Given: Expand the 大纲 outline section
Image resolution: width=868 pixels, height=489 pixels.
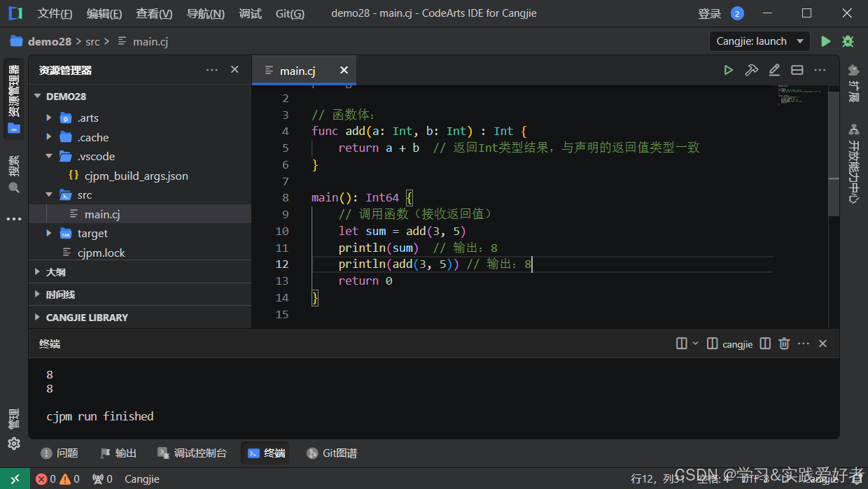Looking at the screenshot, I should [140, 272].
